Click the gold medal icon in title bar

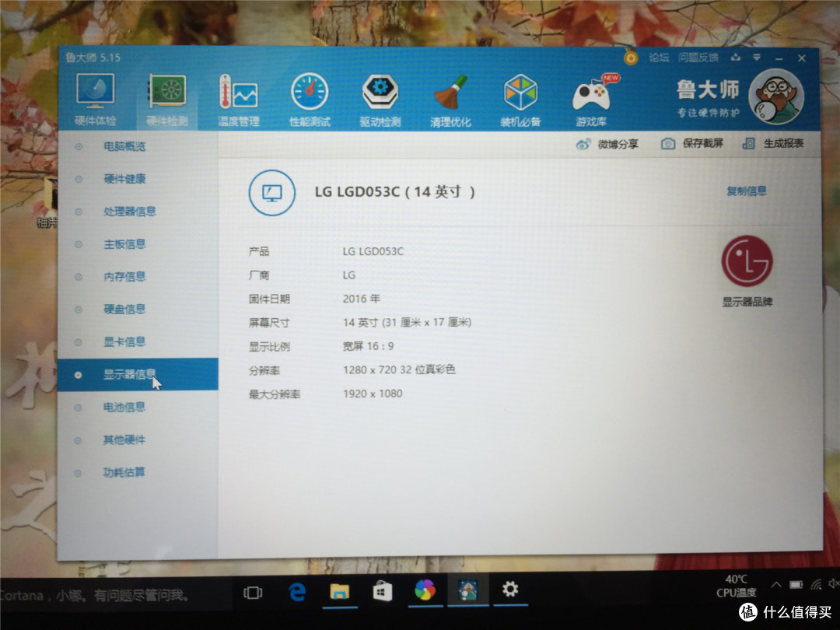(x=631, y=58)
